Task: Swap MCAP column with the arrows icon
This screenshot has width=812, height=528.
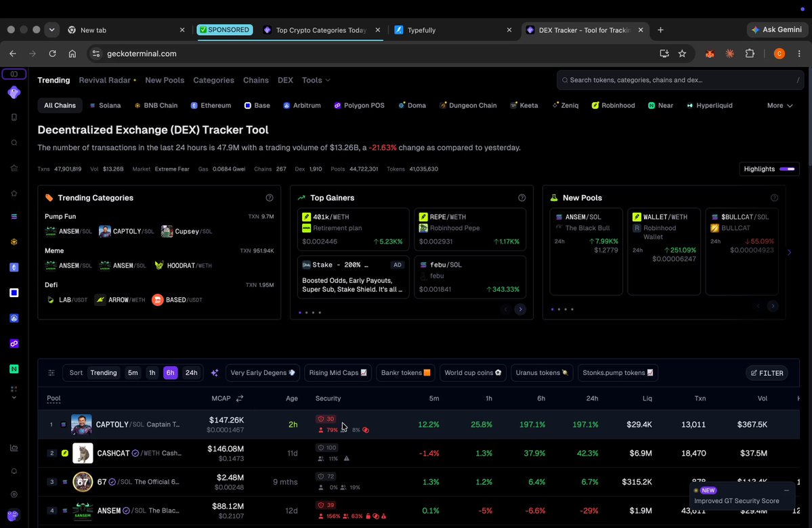Action: pyautogui.click(x=240, y=399)
